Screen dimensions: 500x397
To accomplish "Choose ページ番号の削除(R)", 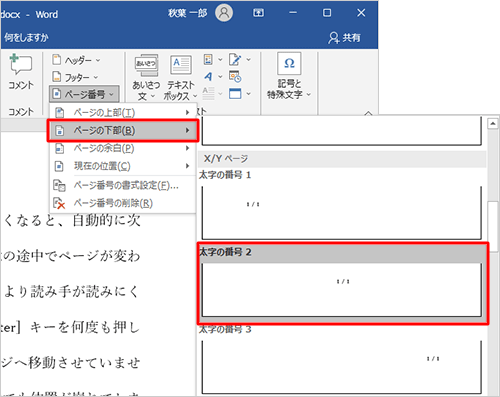I will (x=123, y=203).
